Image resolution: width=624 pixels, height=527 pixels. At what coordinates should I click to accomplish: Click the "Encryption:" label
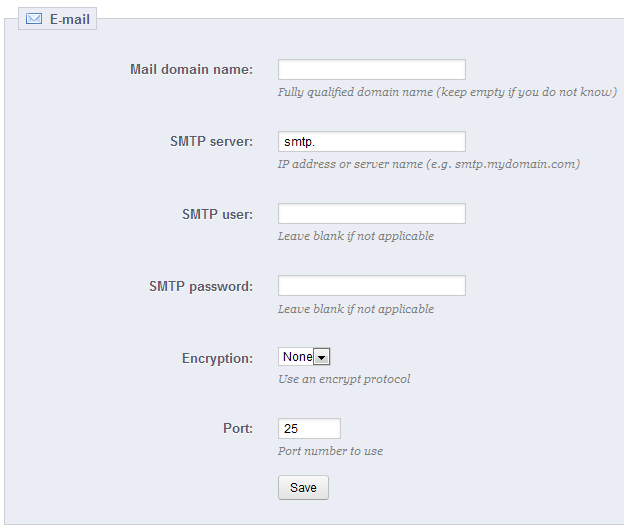click(217, 358)
